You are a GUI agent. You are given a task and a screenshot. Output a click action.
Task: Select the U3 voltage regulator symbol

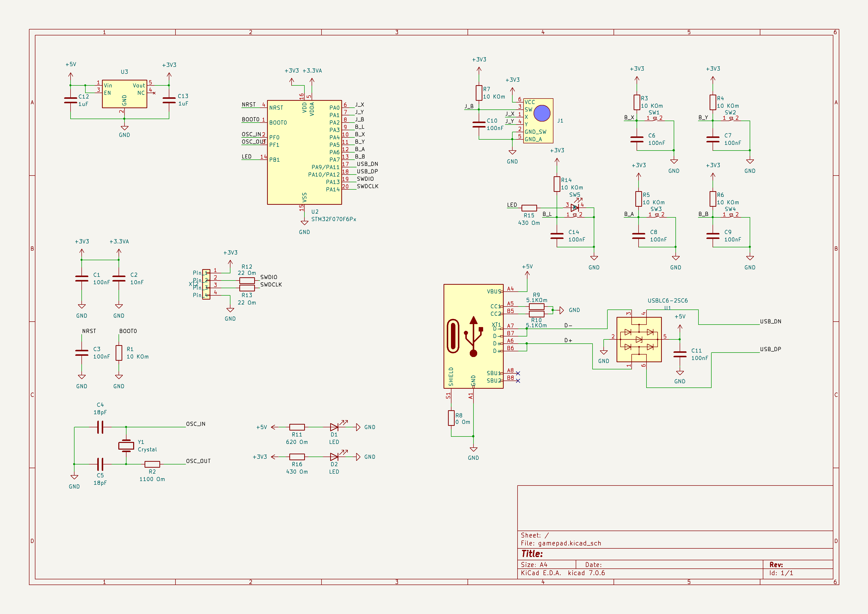(x=124, y=94)
